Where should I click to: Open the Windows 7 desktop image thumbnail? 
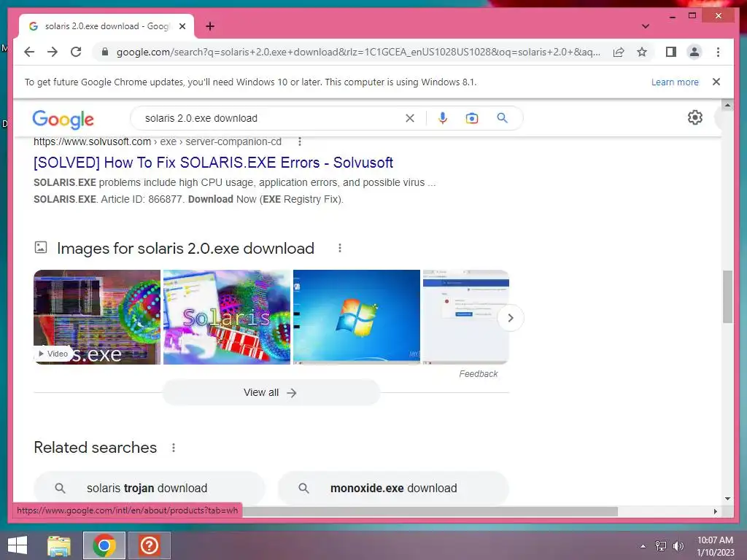tap(357, 317)
